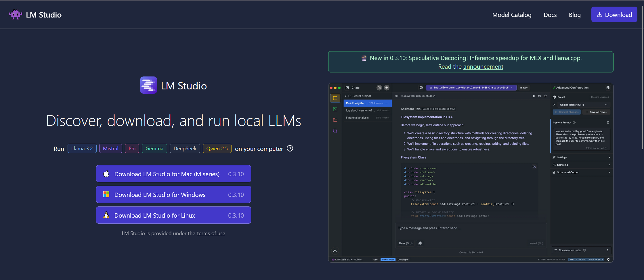
Task: Click the Mistral model tag
Action: click(111, 148)
